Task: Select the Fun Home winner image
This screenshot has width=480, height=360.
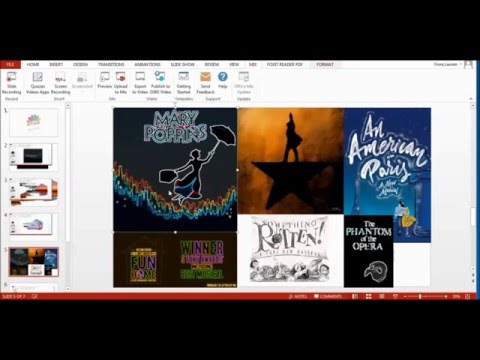Action: click(175, 260)
